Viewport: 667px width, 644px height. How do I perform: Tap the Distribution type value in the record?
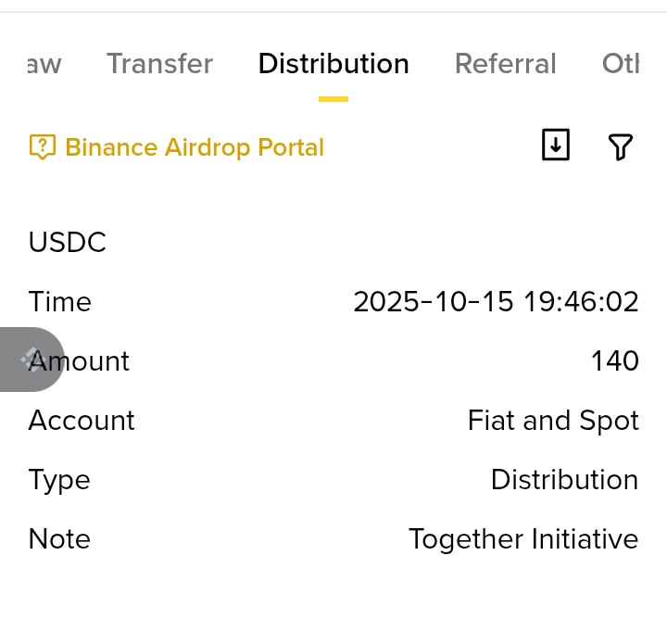(564, 480)
